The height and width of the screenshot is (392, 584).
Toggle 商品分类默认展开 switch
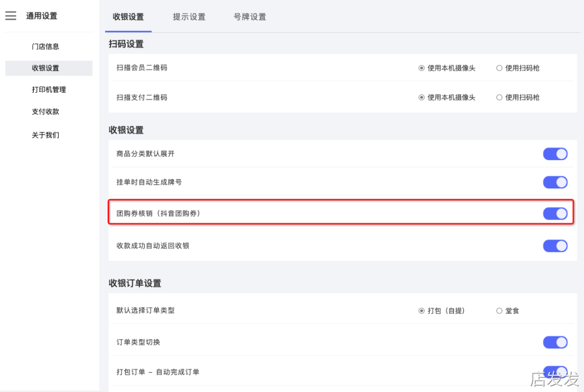[555, 154]
